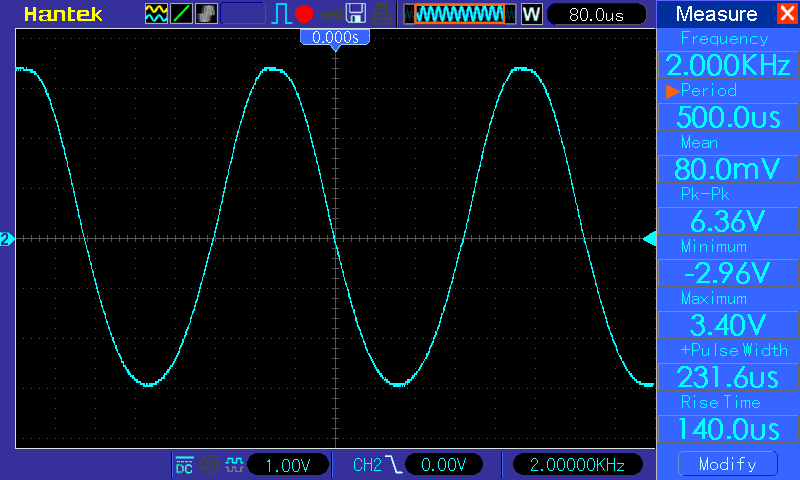
Task: Toggle the digital filter square-wave icon
Action: (x=234, y=465)
